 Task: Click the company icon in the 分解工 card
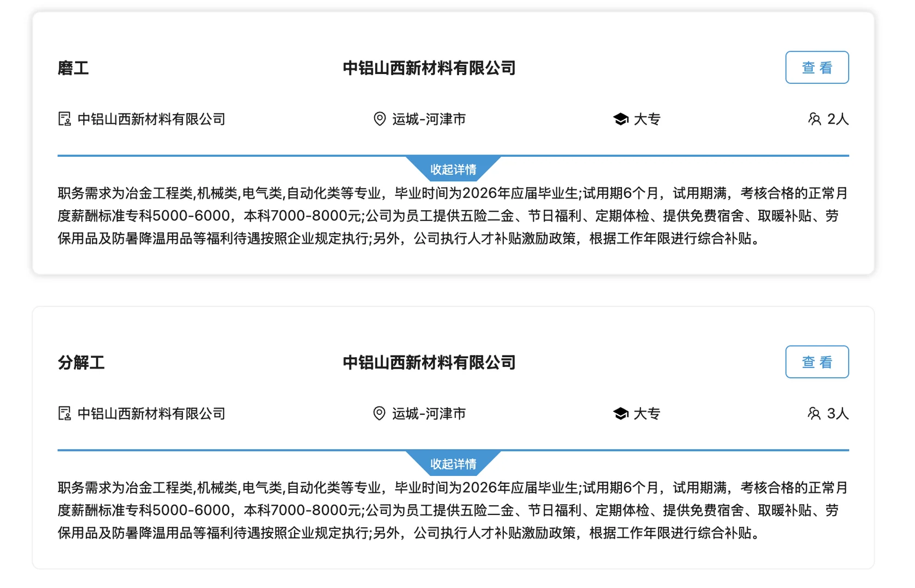point(64,413)
